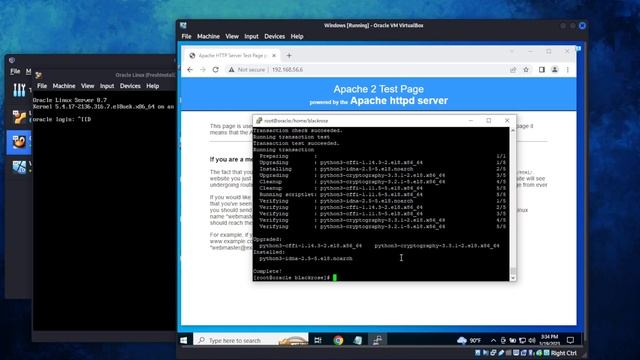640x360 pixels.
Task: Focus the address bar showing 192.168.56.6
Action: click(287, 70)
